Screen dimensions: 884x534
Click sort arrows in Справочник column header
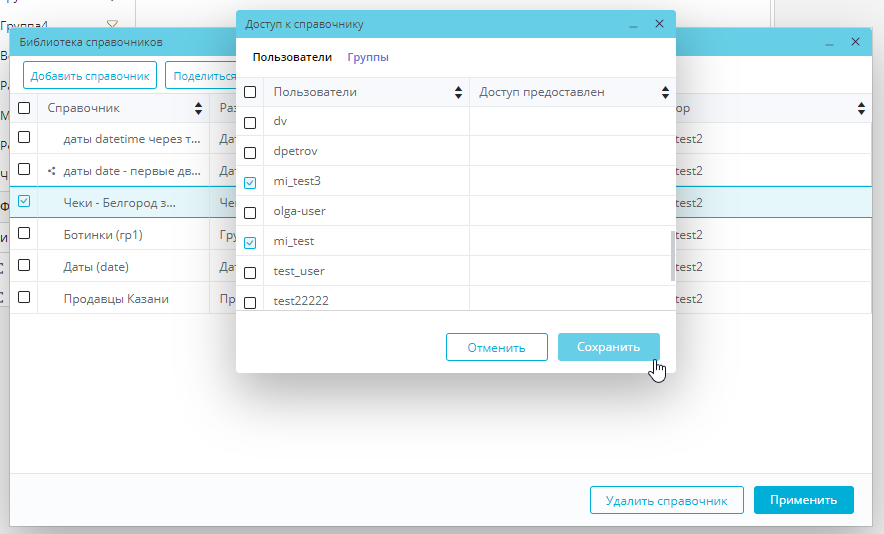(198, 108)
